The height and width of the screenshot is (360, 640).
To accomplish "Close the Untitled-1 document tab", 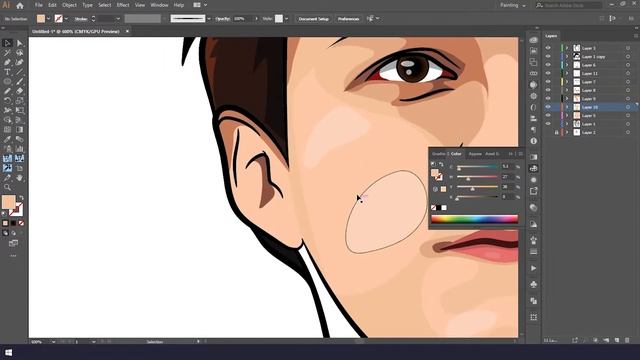I will pyautogui.click(x=127, y=31).
